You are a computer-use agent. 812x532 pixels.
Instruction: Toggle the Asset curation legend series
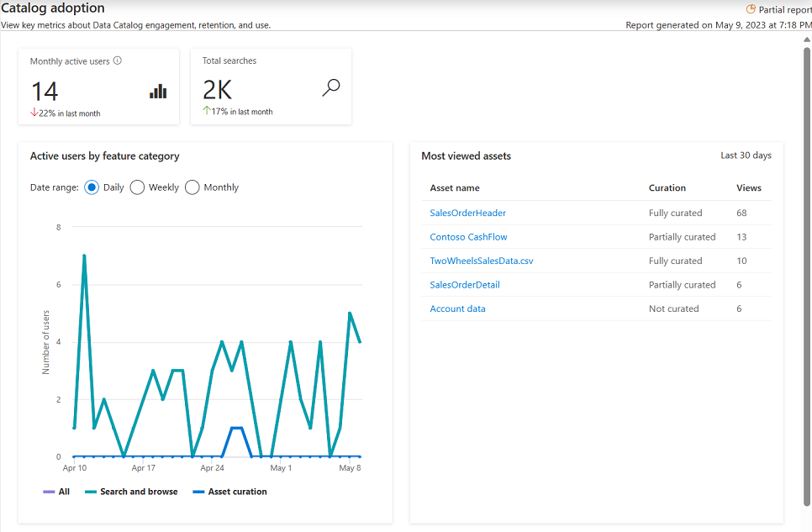click(238, 492)
